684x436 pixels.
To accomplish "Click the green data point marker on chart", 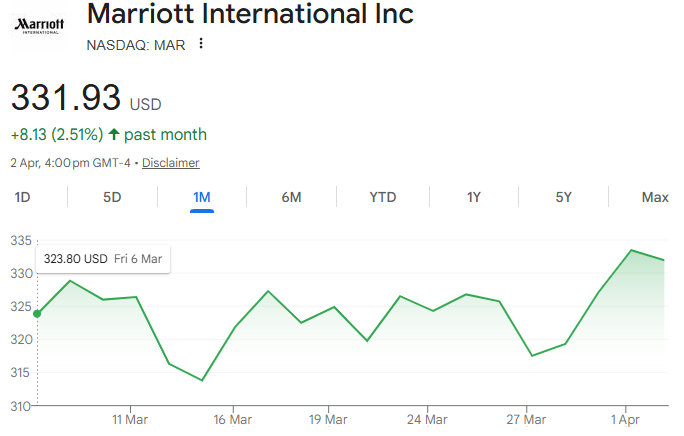I will point(37,314).
